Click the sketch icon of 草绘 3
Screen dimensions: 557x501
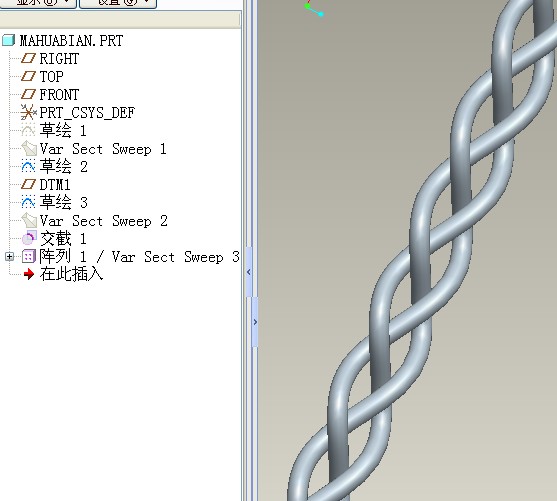coord(28,203)
